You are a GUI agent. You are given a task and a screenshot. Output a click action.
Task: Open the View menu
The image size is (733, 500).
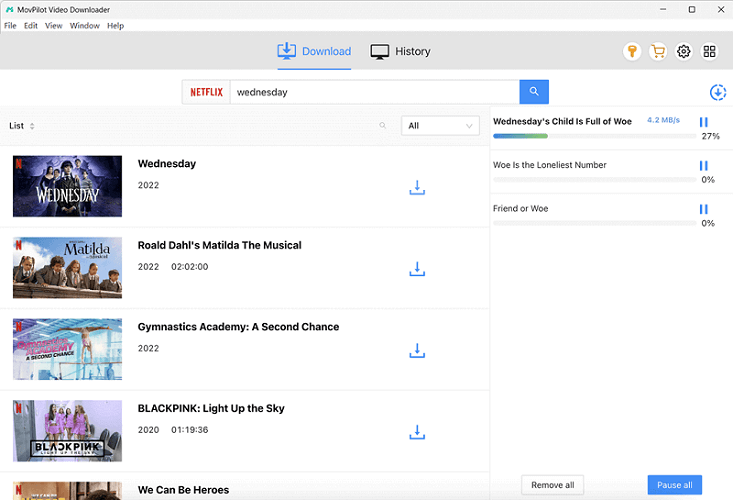[54, 26]
